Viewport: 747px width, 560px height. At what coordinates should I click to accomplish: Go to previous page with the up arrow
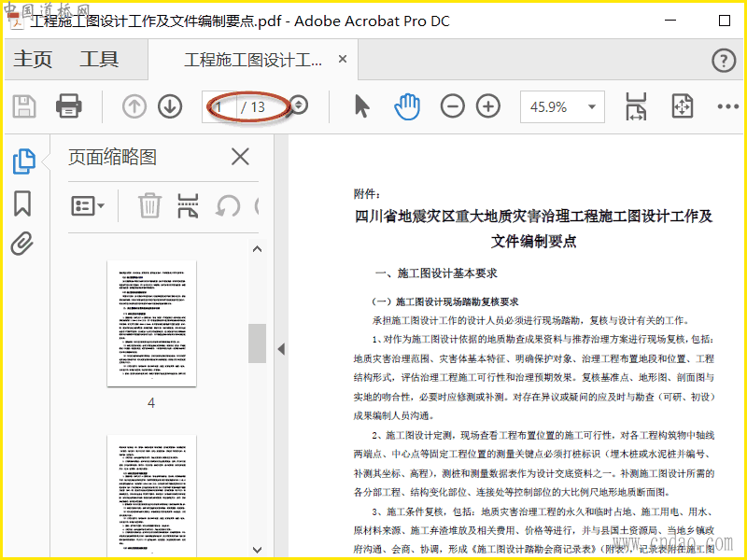pyautogui.click(x=134, y=106)
